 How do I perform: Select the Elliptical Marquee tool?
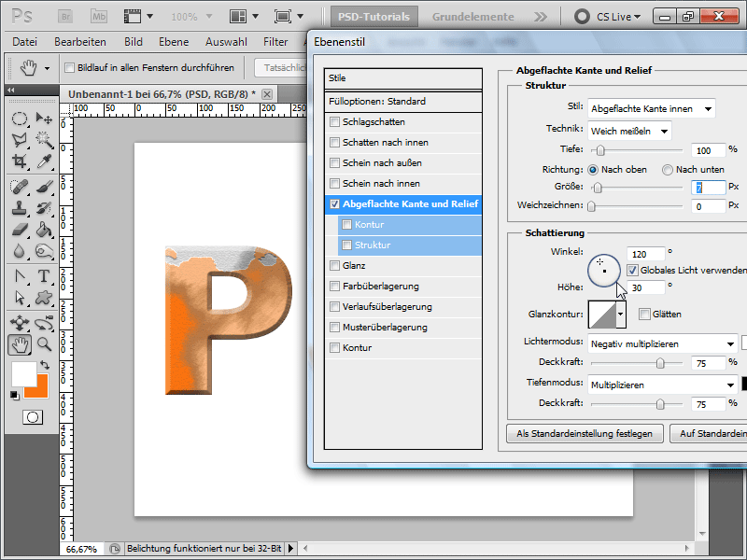(19, 119)
